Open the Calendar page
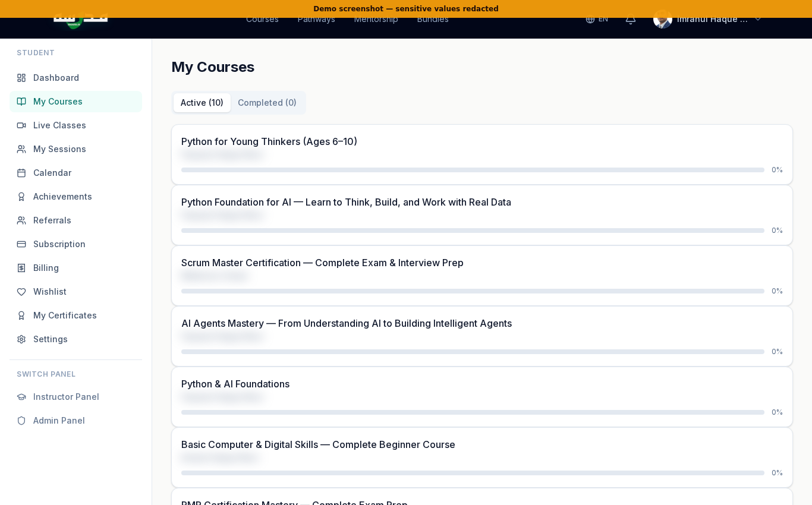Image resolution: width=812 pixels, height=505 pixels. tap(75, 173)
